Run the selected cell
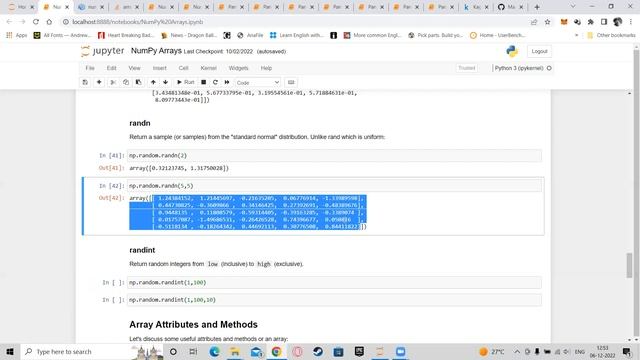 pos(185,82)
